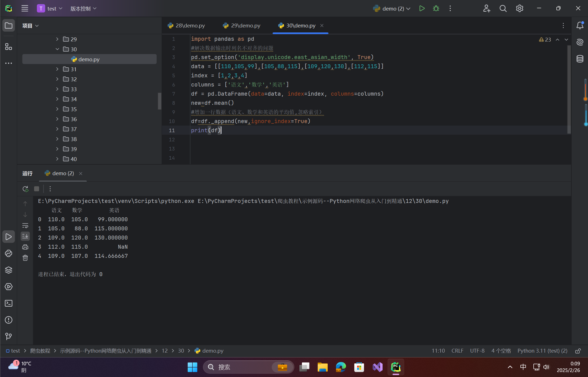Expand folder 31 in the project tree
Viewport: 588px width, 377px height.
[x=57, y=69]
